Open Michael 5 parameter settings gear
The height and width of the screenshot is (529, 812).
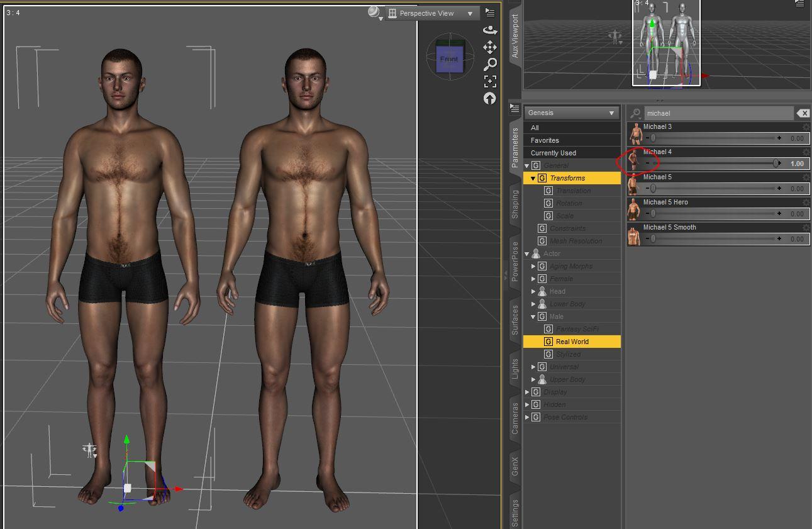(x=806, y=177)
